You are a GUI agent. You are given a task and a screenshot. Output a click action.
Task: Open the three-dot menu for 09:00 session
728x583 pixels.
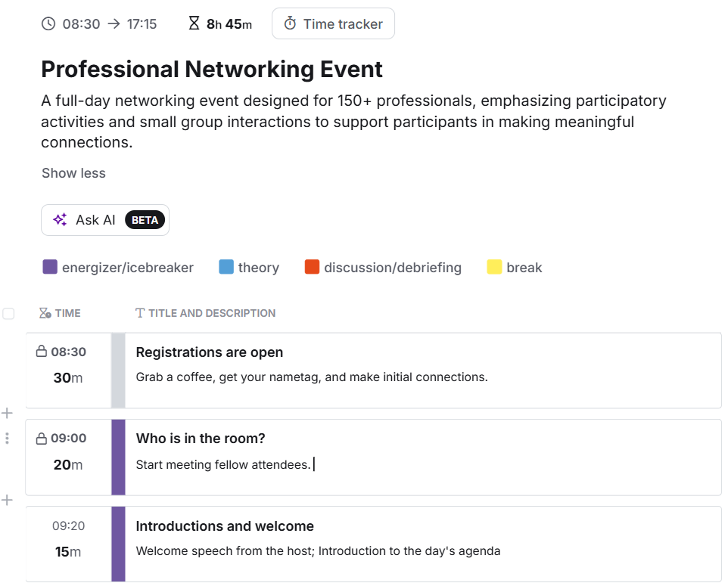coord(8,438)
